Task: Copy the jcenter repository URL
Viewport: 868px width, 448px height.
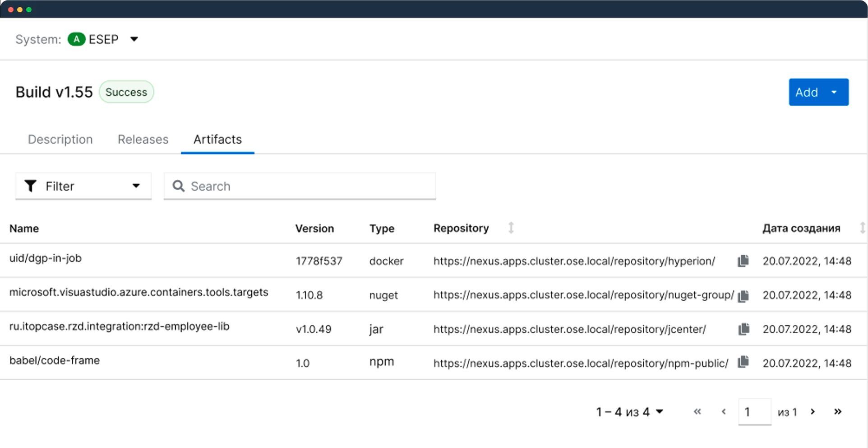Action: pos(743,329)
